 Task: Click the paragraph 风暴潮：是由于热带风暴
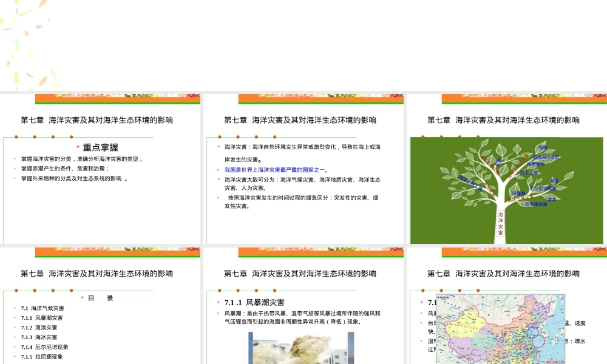[302, 317]
